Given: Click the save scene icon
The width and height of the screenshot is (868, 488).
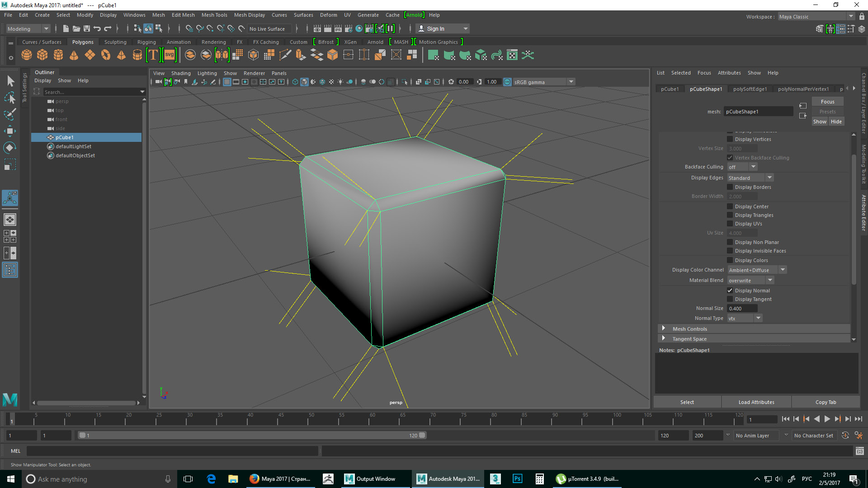Looking at the screenshot, I should 86,28.
